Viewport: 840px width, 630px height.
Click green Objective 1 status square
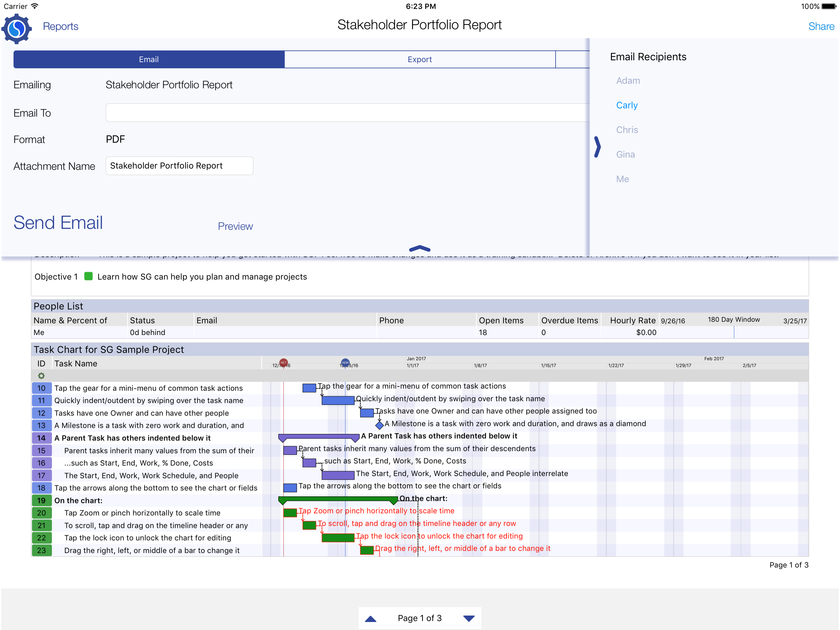89,276
